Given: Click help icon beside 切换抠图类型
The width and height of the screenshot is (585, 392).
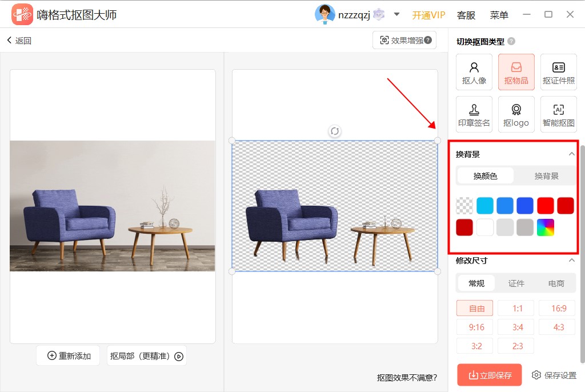Looking at the screenshot, I should [x=511, y=42].
